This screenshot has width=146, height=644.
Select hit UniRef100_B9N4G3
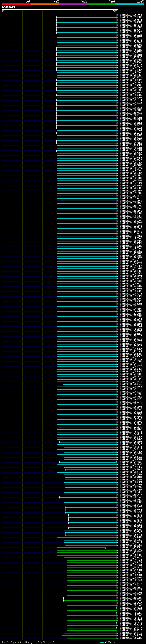point(131,85)
